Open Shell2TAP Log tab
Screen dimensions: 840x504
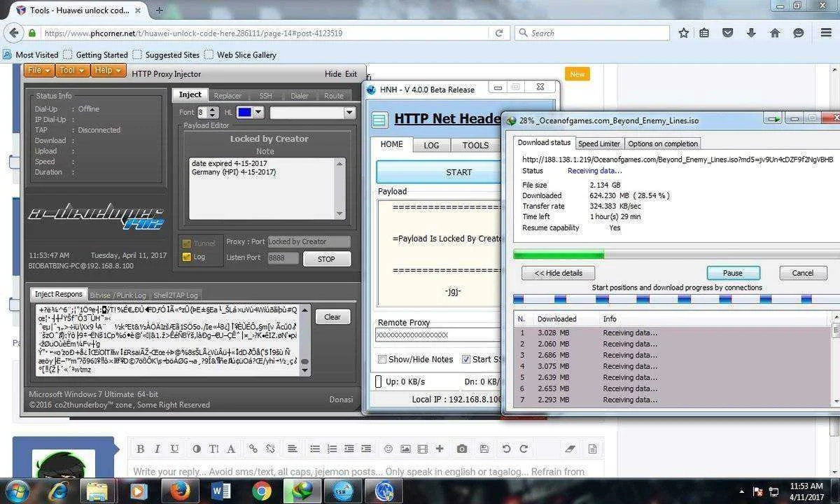click(x=176, y=295)
